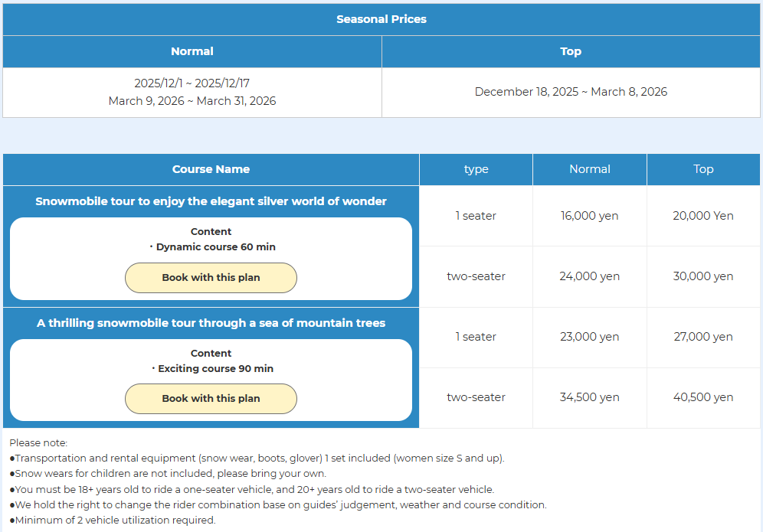Image resolution: width=763 pixels, height=532 pixels.
Task: Click the 23,000 yen price cell
Action: coord(589,337)
